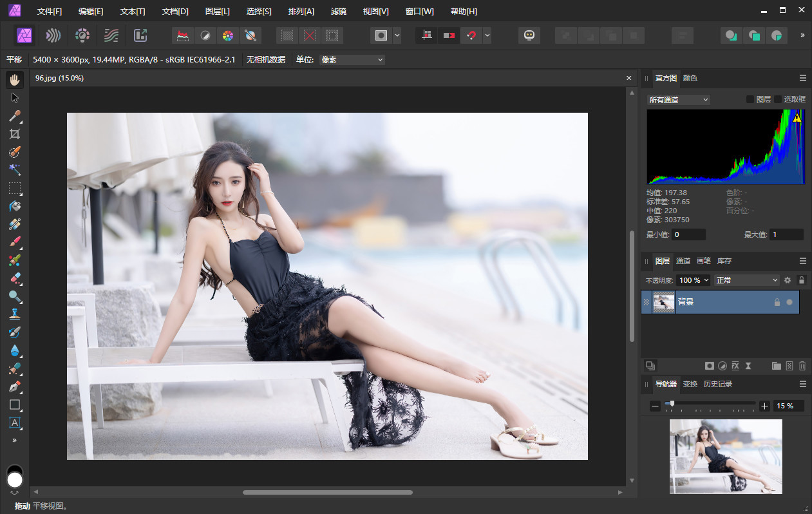812x514 pixels.
Task: Open the 单位 units dropdown
Action: tap(352, 59)
